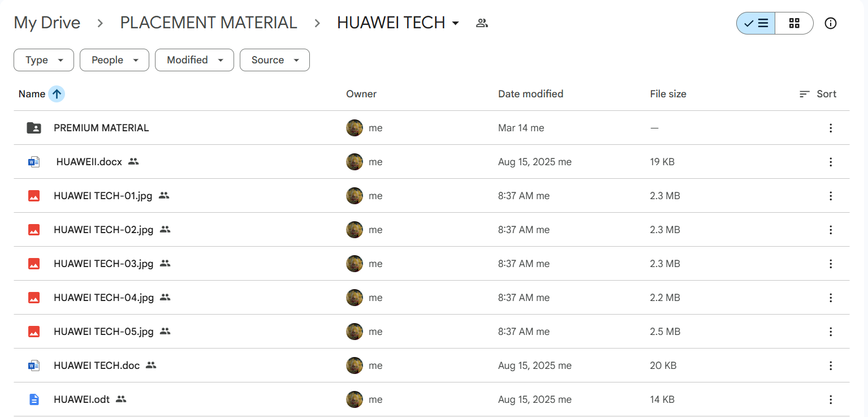Image resolution: width=868 pixels, height=417 pixels.
Task: Click the 19 KB file size cell
Action: pyautogui.click(x=662, y=162)
